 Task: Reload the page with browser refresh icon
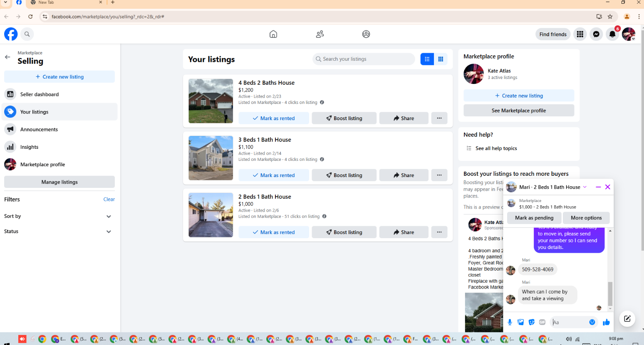(x=30, y=17)
